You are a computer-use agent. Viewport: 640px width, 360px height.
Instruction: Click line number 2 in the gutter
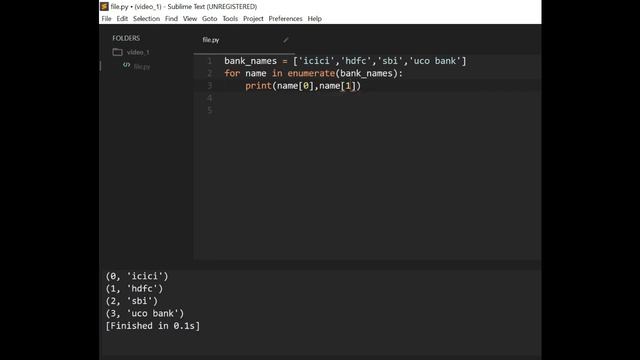[210, 73]
